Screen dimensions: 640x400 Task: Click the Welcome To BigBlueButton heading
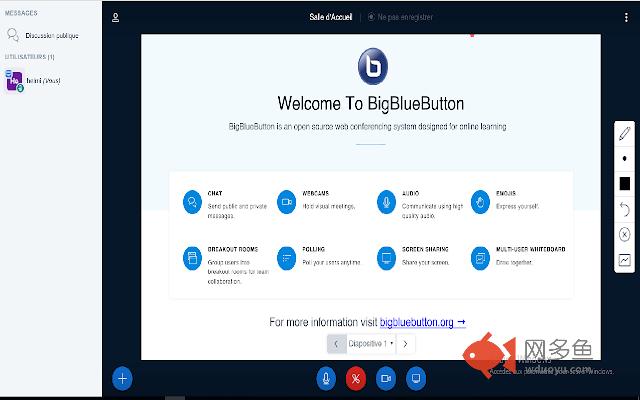pos(371,104)
